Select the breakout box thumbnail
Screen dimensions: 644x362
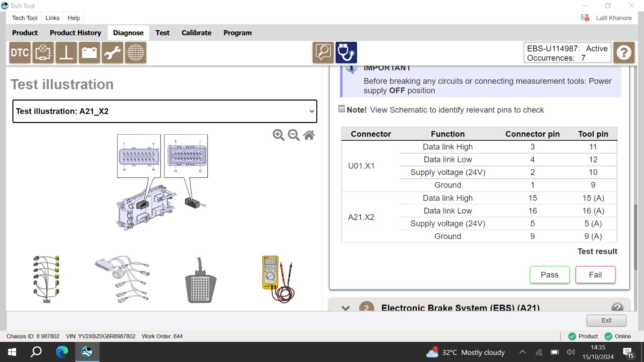tap(200, 280)
